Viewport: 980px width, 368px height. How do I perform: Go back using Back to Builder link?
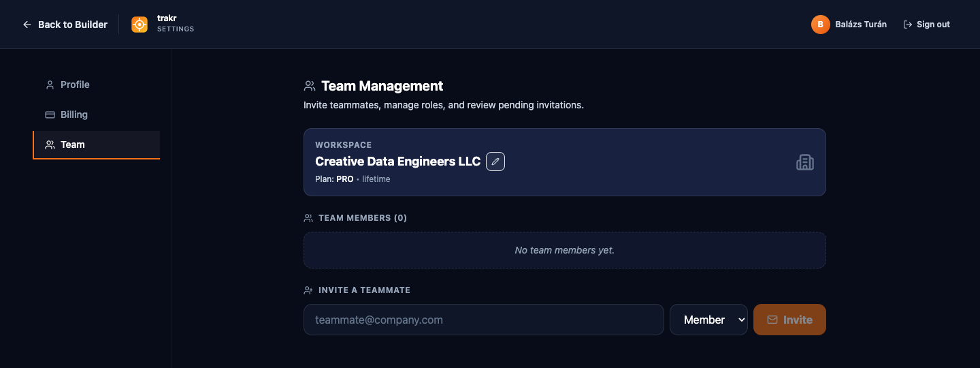coord(65,25)
